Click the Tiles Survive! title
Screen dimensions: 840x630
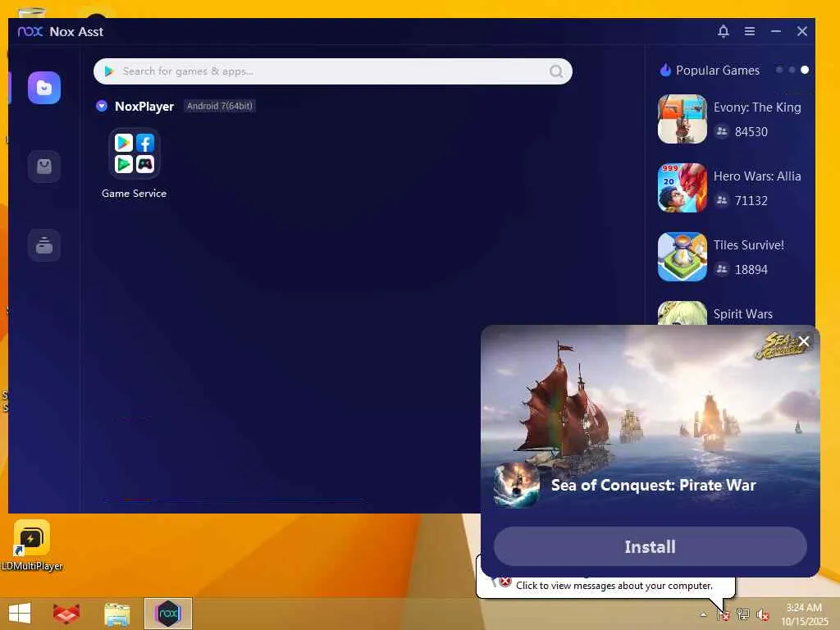point(748,244)
